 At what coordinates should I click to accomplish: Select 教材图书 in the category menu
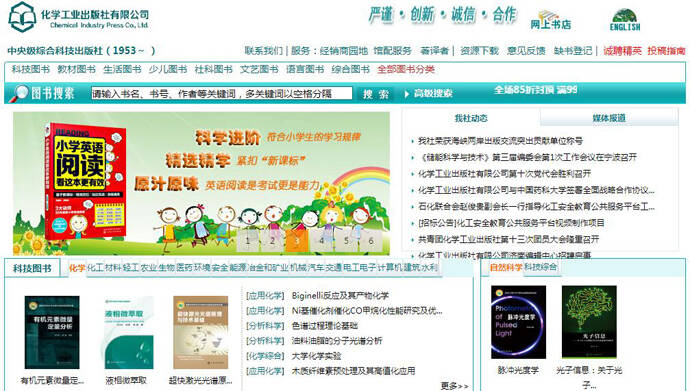tap(77, 69)
